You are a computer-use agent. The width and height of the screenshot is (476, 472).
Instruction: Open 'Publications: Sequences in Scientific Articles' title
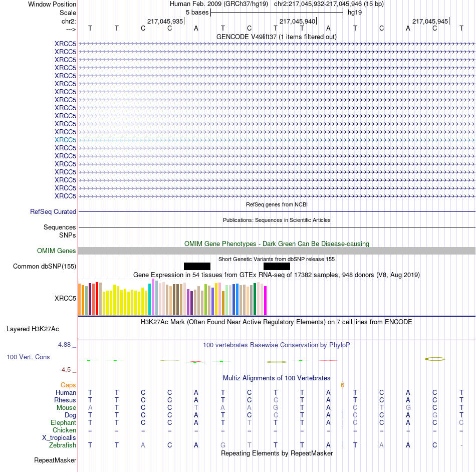[x=277, y=220]
